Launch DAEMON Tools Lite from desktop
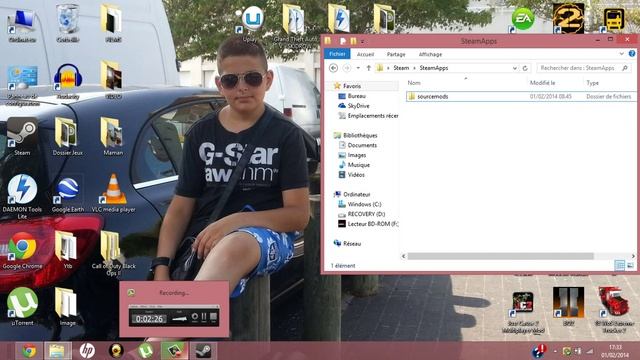Screen dimensions: 640x360 click(22, 196)
